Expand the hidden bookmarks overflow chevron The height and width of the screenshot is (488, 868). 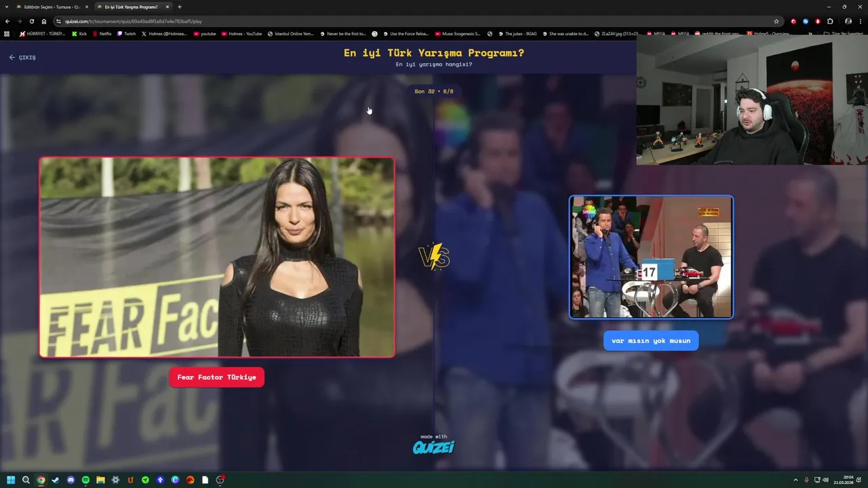[x=810, y=33]
